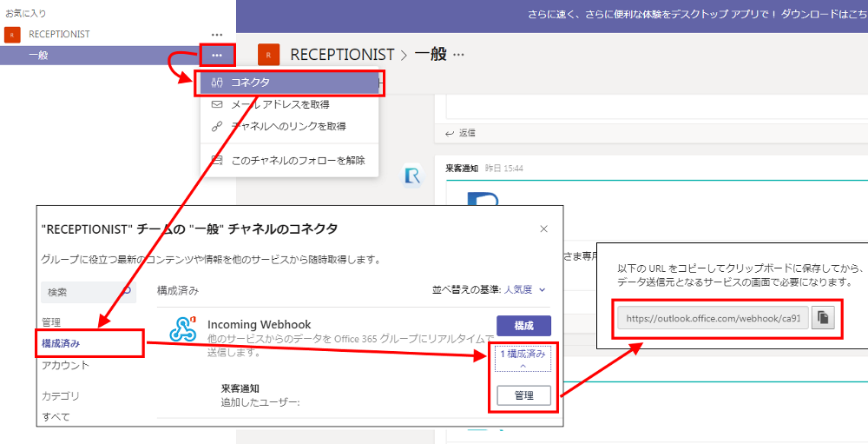
Task: Click the Incoming Webhook title
Action: pos(259,325)
